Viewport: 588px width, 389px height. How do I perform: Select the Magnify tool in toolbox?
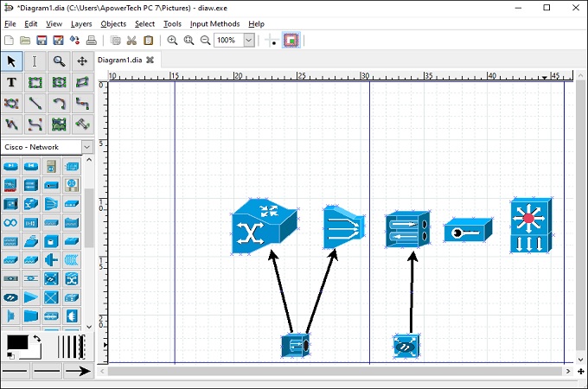(x=59, y=61)
